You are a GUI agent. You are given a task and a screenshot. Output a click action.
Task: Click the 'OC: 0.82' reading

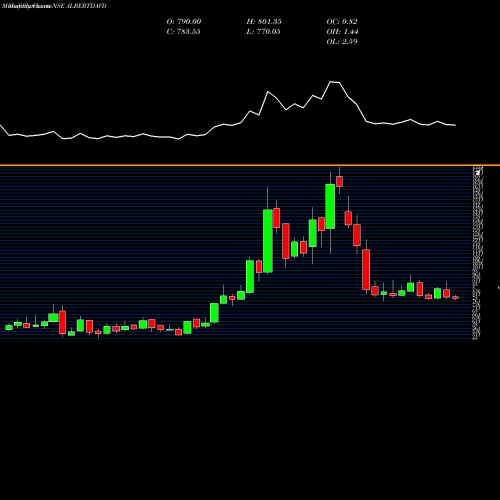(342, 22)
